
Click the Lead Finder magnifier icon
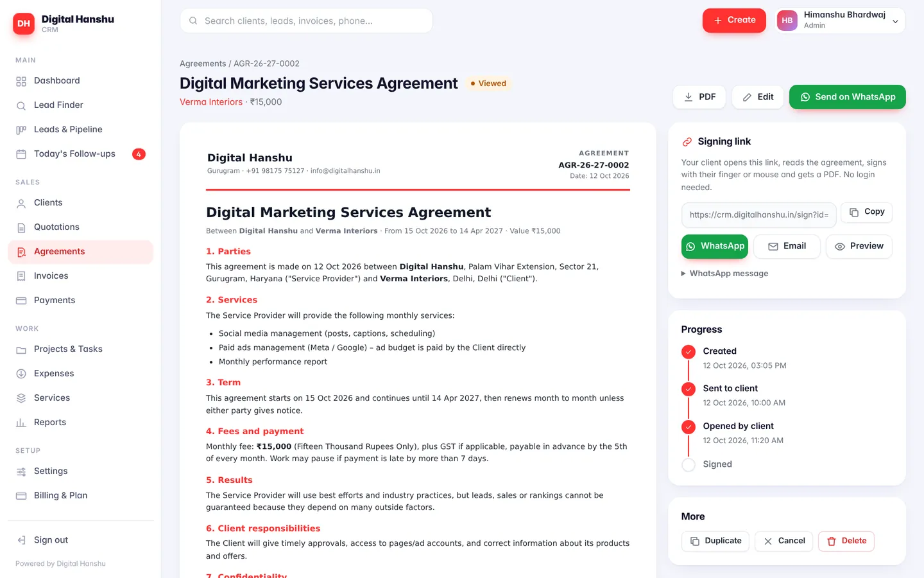click(x=21, y=106)
